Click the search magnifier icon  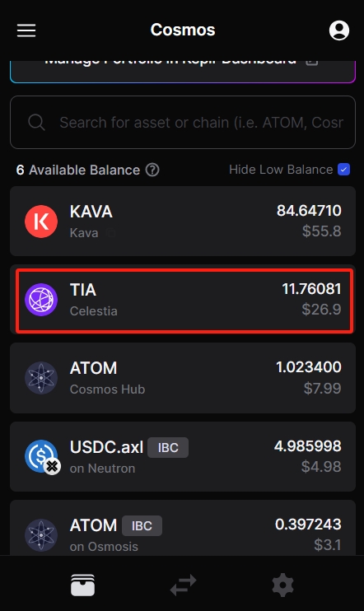36,123
